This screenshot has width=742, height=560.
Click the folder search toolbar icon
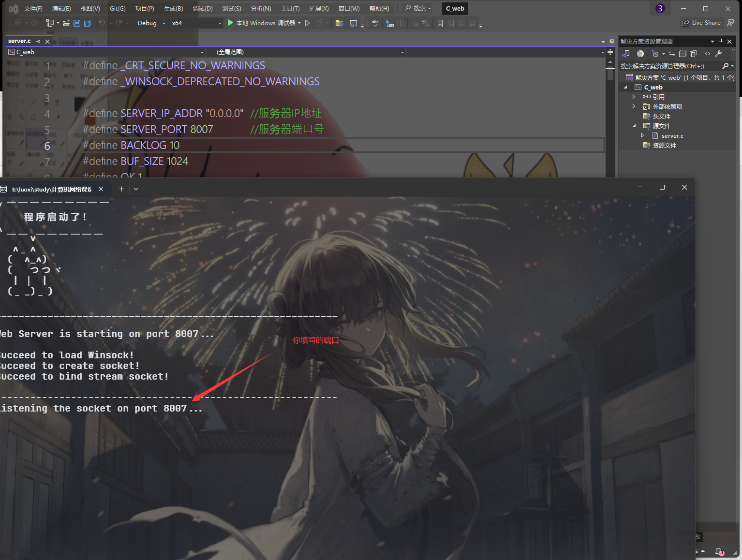pos(339,23)
